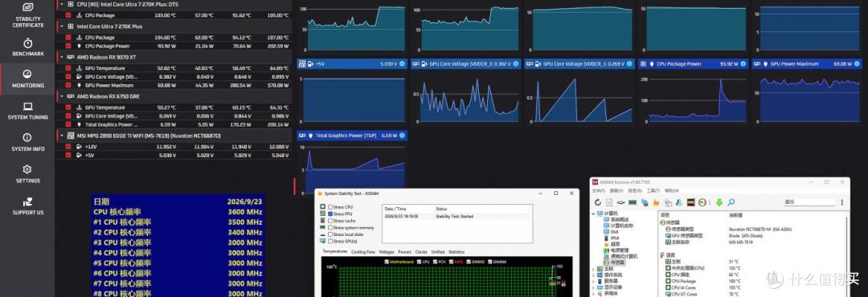Click info icon on Total Graphics Power graph
This screenshot has width=868, height=297.
pyautogui.click(x=402, y=136)
